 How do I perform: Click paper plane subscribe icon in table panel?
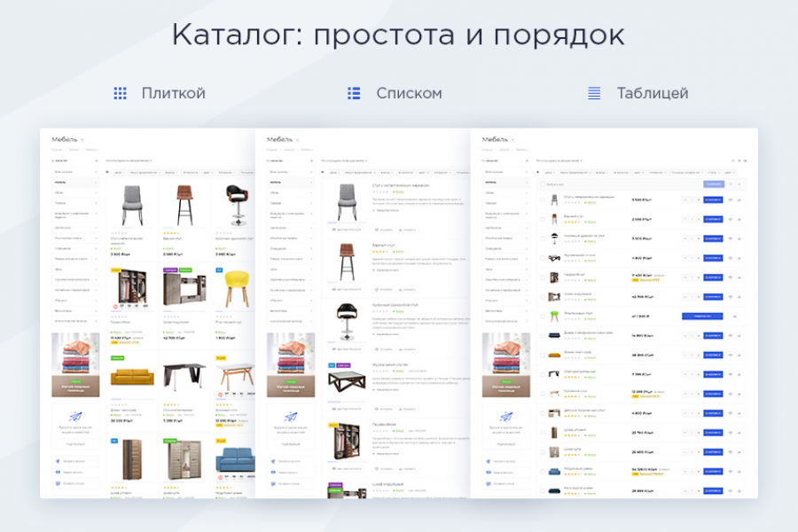(506, 417)
